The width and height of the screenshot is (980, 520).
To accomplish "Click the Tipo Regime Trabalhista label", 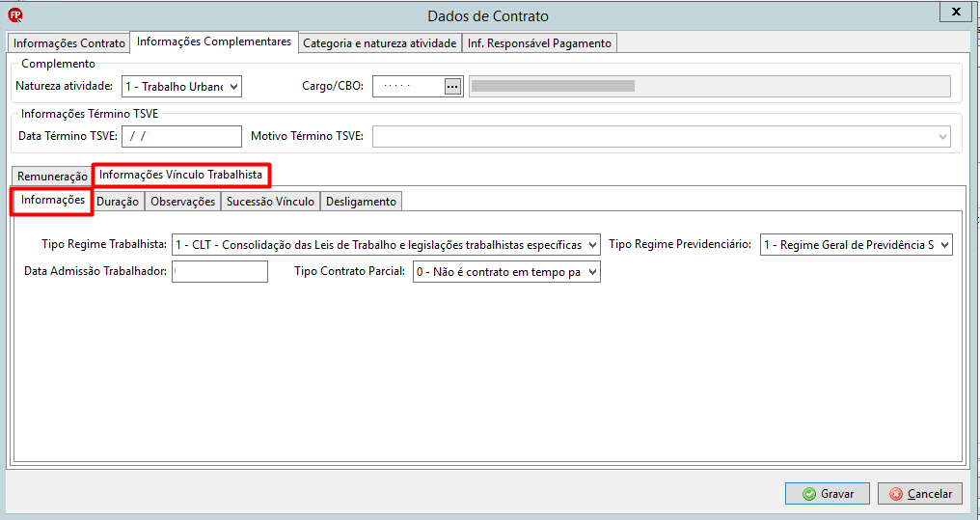I will [104, 244].
